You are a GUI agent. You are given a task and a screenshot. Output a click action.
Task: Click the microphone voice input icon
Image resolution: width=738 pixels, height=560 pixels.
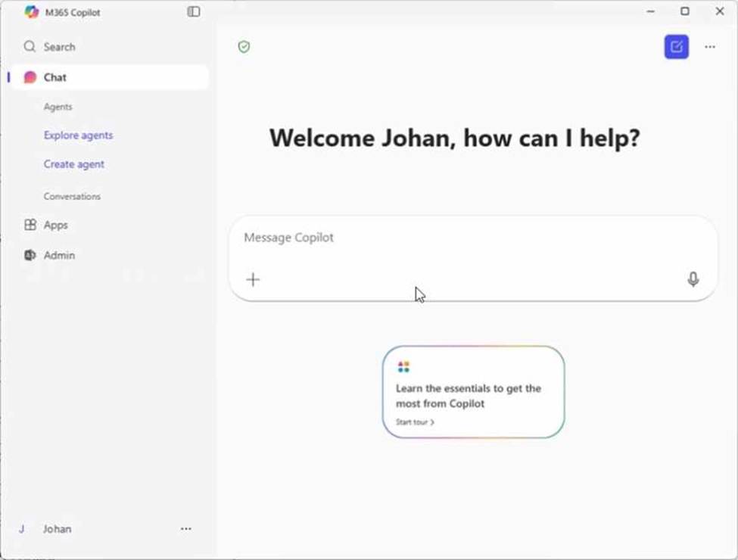[x=693, y=279]
